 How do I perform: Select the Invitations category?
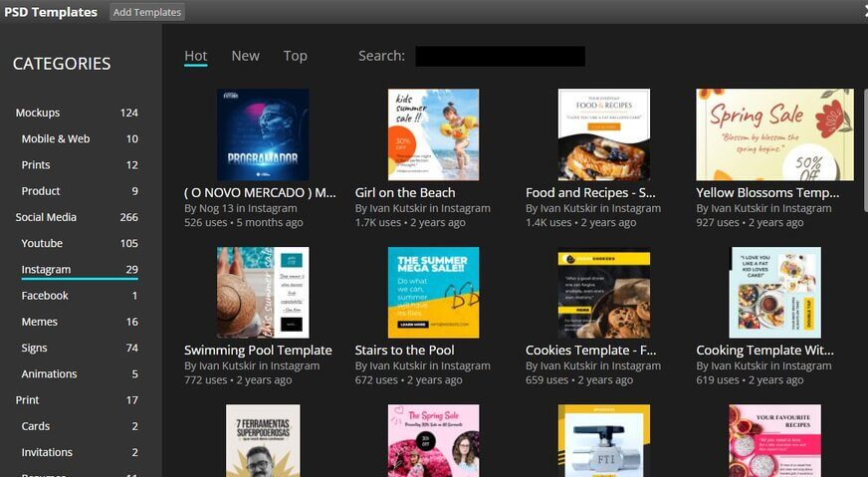(80, 452)
